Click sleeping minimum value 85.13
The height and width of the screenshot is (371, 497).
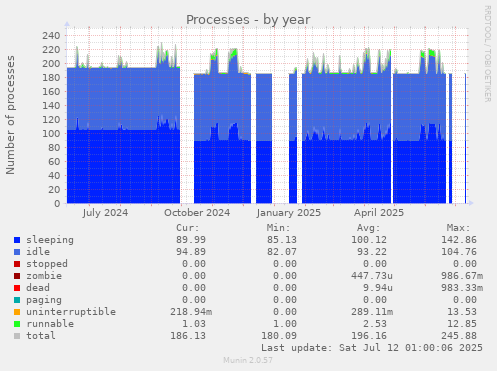click(282, 240)
